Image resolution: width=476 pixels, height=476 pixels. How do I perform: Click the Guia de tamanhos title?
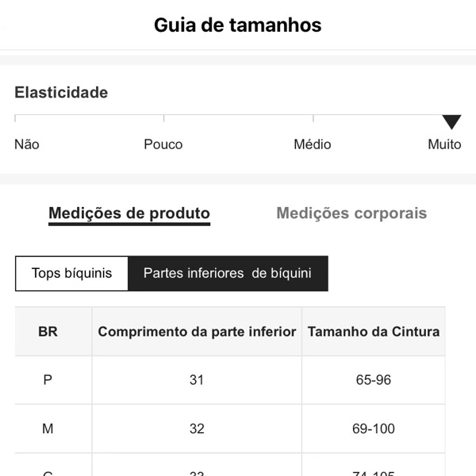tap(238, 25)
